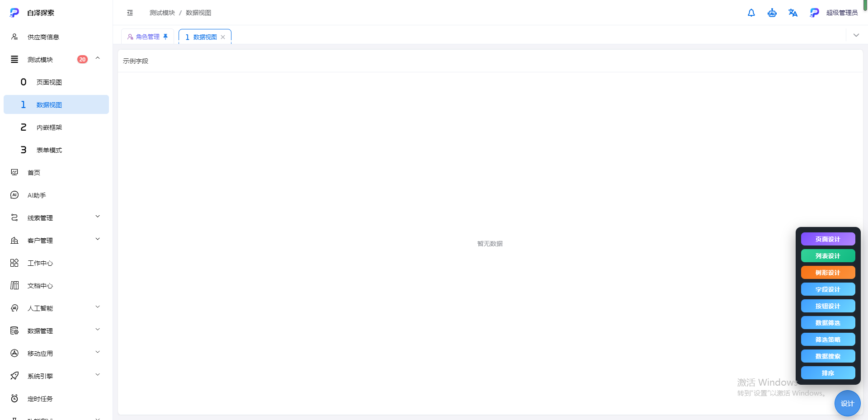The height and width of the screenshot is (420, 868).
Task: Click the 系统引擎 rocket icon
Action: (14, 376)
